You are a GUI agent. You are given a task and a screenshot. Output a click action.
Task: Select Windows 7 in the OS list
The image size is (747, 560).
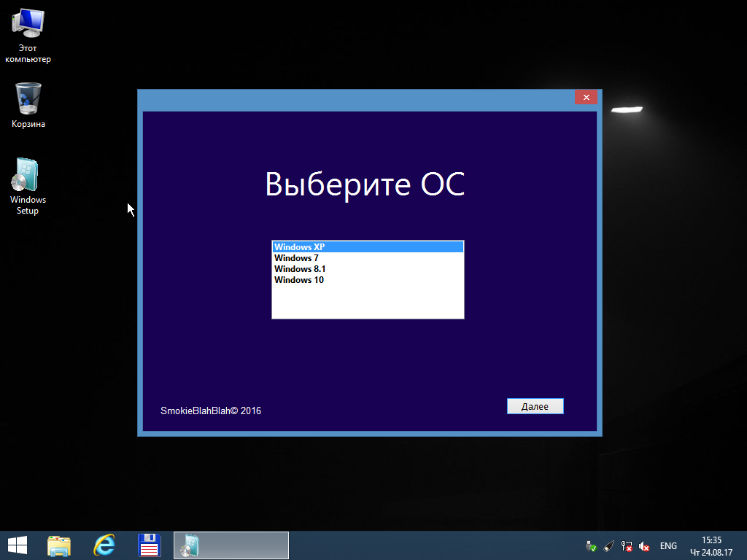pyautogui.click(x=296, y=257)
